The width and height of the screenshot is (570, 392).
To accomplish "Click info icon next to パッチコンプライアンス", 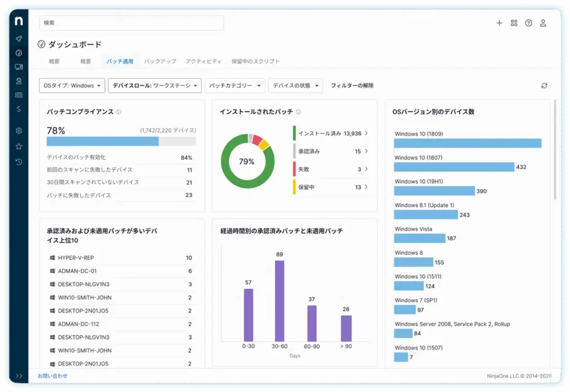I will pos(119,112).
